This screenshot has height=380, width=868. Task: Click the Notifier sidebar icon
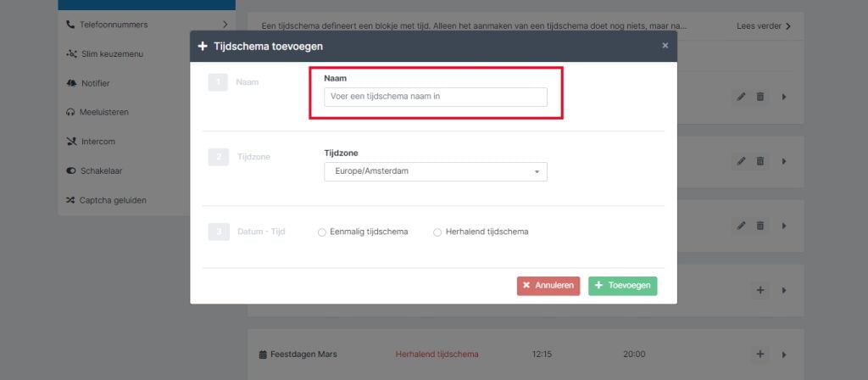tap(71, 83)
